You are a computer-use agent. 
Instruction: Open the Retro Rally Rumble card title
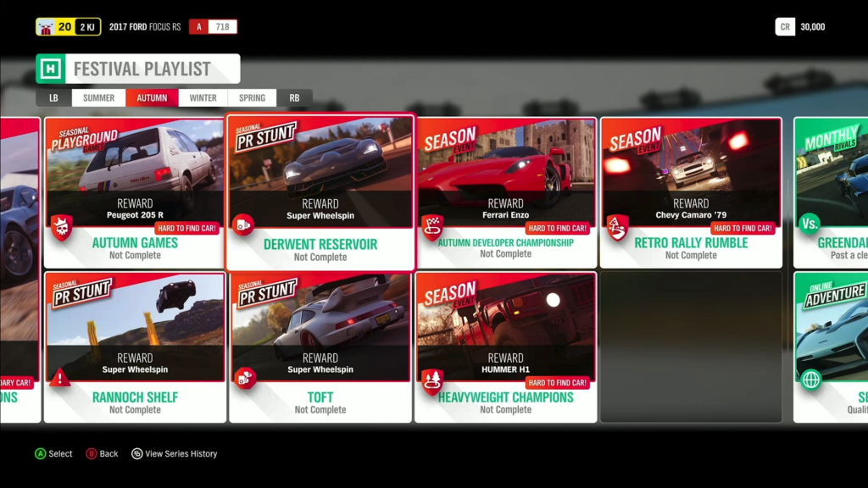pyautogui.click(x=691, y=243)
